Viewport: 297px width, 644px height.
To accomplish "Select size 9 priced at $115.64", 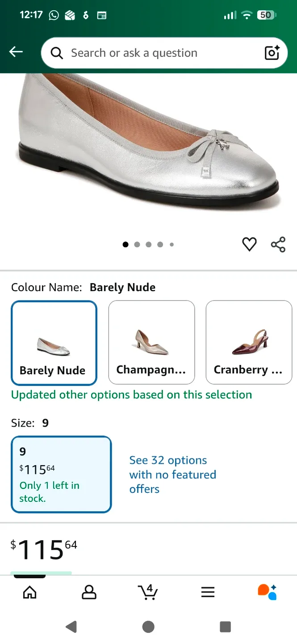I will (61, 475).
